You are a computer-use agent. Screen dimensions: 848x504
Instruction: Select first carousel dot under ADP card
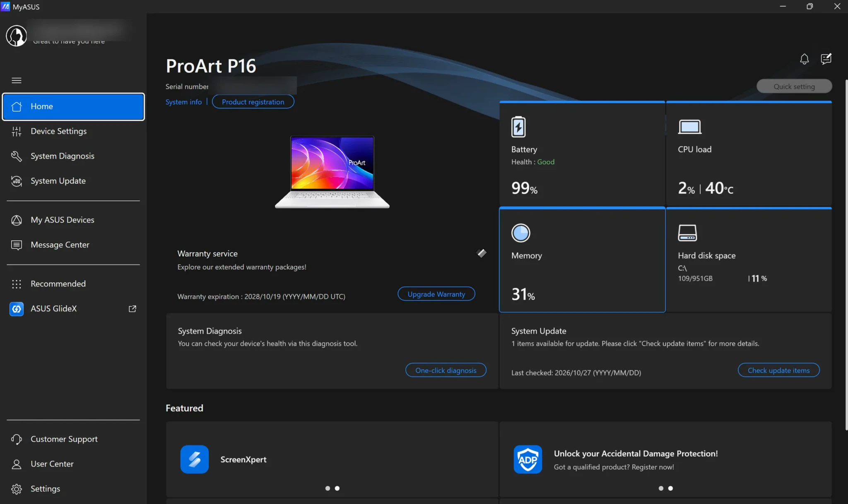(661, 488)
